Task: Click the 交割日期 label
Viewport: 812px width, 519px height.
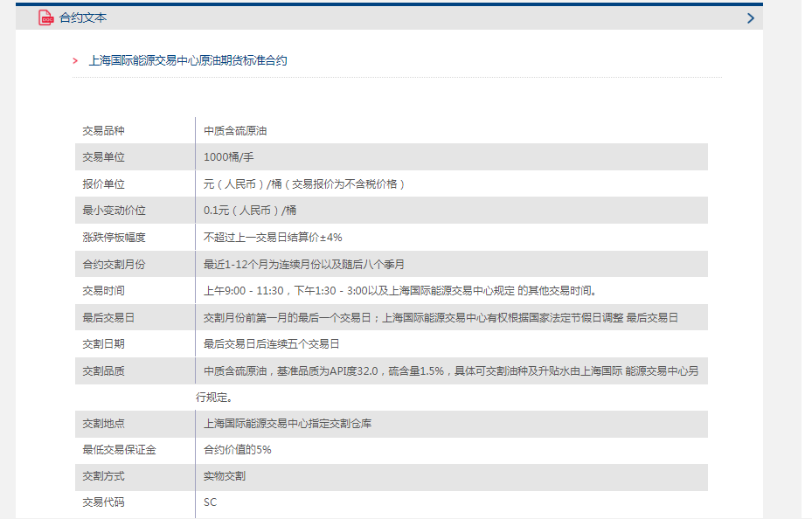Action: (x=103, y=344)
